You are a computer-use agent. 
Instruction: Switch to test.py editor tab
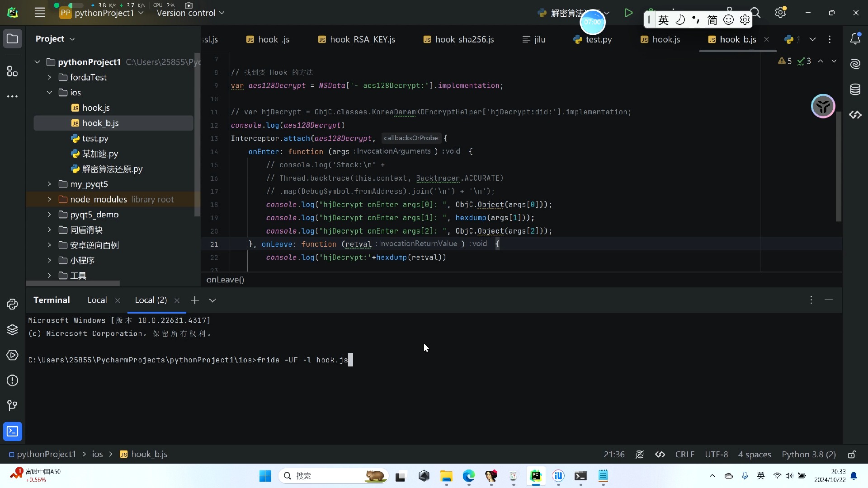(x=592, y=39)
